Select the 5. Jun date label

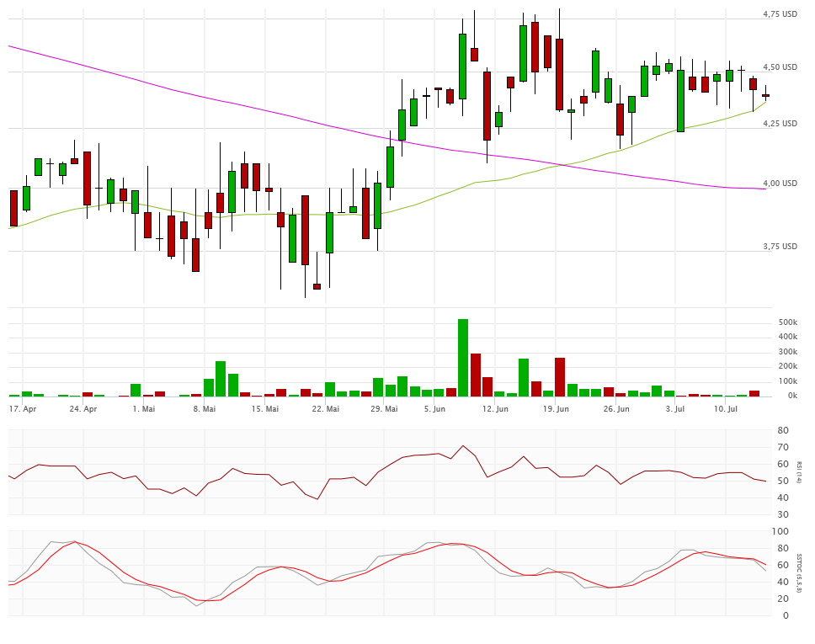(x=434, y=409)
